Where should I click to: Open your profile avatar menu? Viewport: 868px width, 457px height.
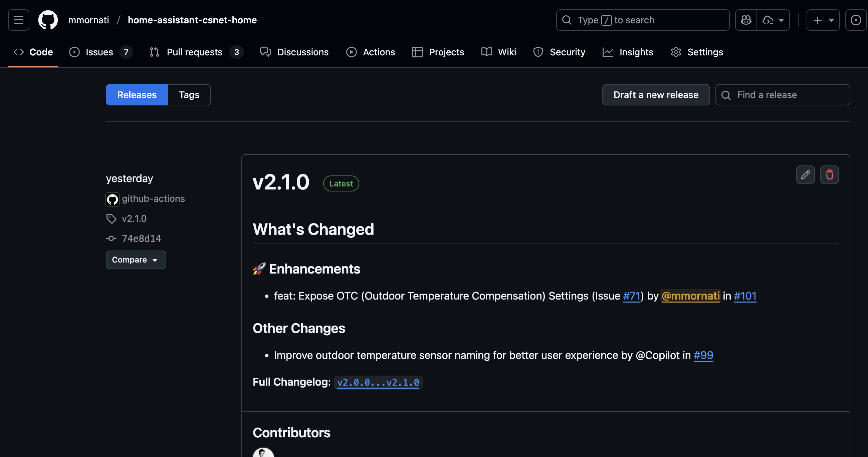[856, 20]
